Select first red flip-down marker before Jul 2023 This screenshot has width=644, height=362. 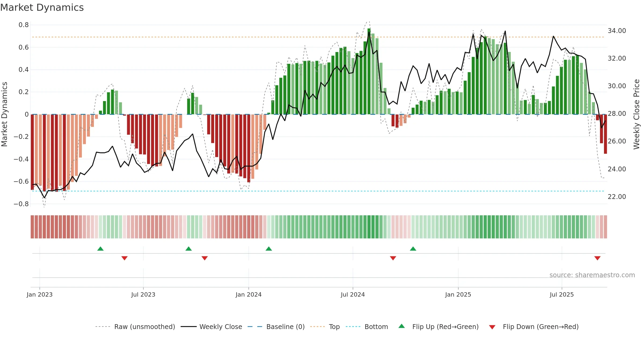pos(125,258)
